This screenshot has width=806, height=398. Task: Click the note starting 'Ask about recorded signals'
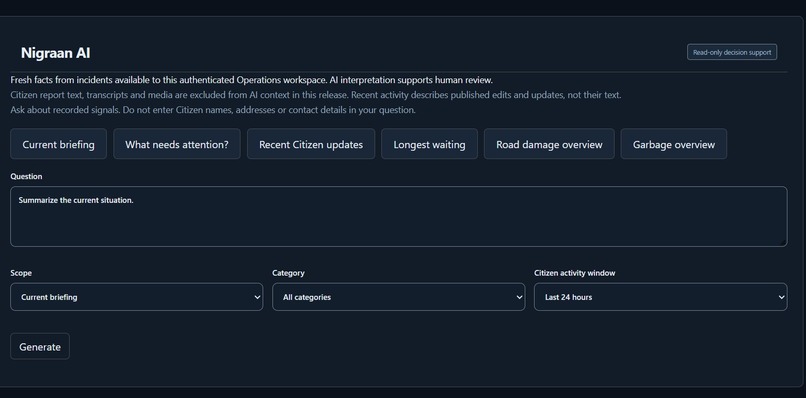(x=213, y=110)
